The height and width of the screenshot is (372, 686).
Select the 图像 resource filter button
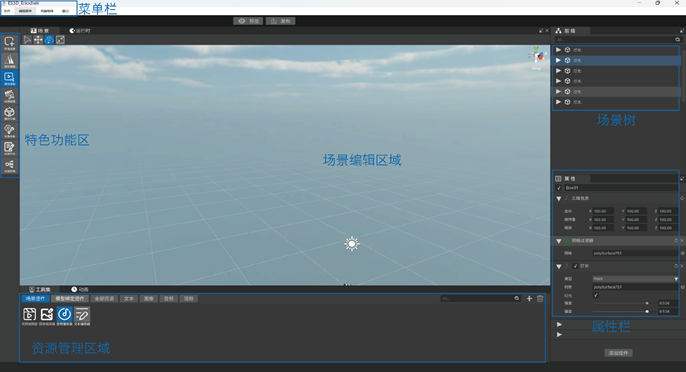click(x=149, y=298)
